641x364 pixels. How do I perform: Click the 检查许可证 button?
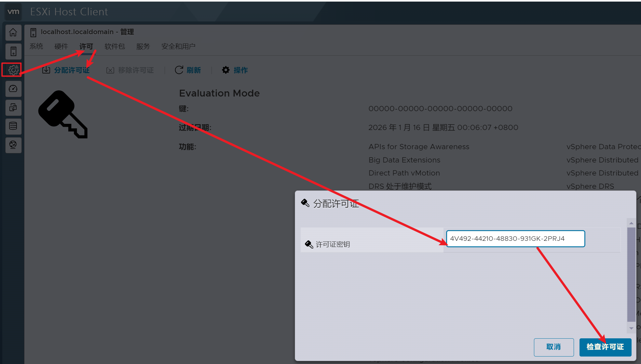point(605,347)
